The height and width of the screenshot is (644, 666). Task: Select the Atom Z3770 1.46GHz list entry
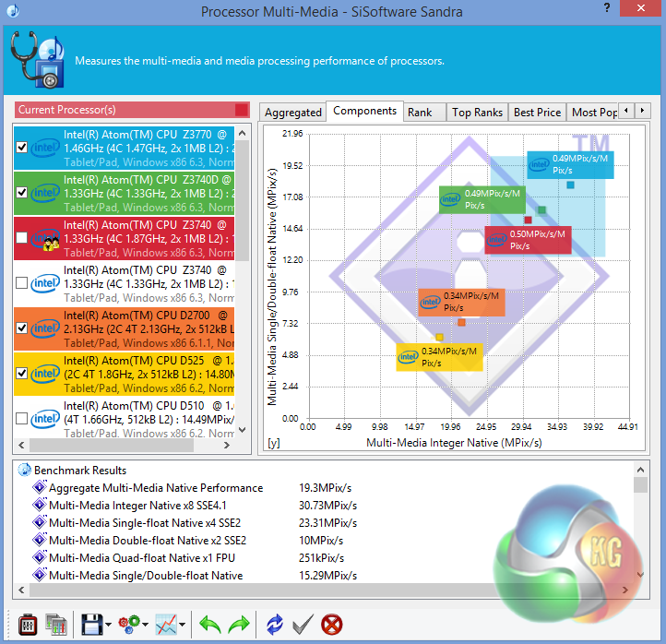click(124, 148)
